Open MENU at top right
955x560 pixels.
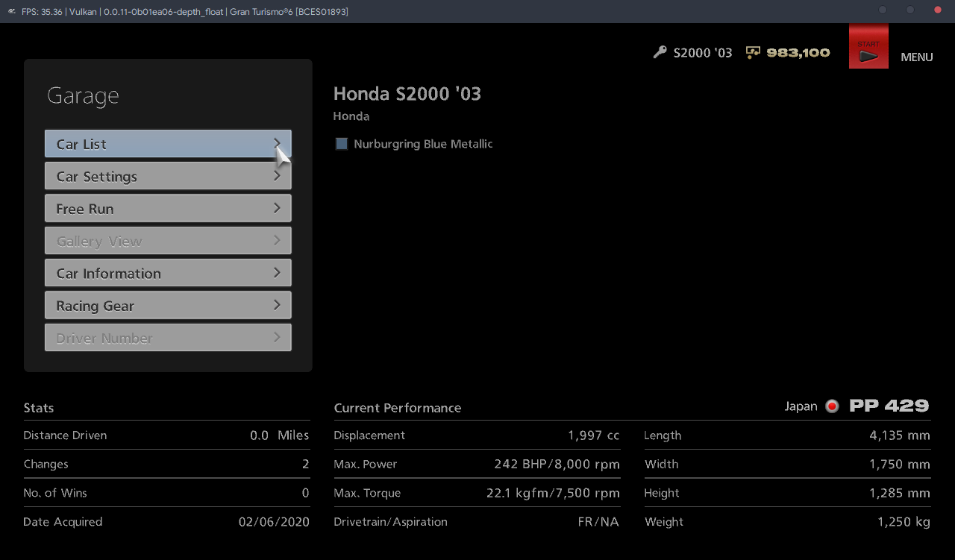click(917, 57)
